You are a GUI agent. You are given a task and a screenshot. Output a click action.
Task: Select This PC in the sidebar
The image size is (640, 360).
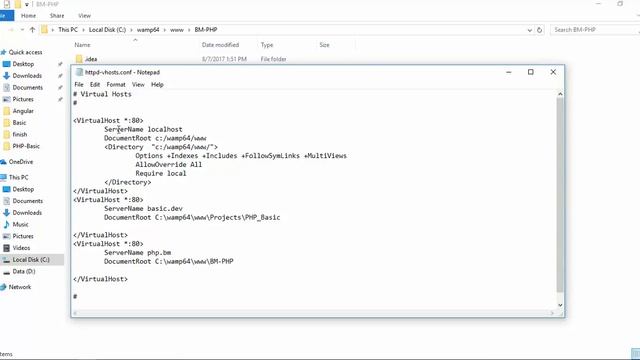tap(18, 178)
